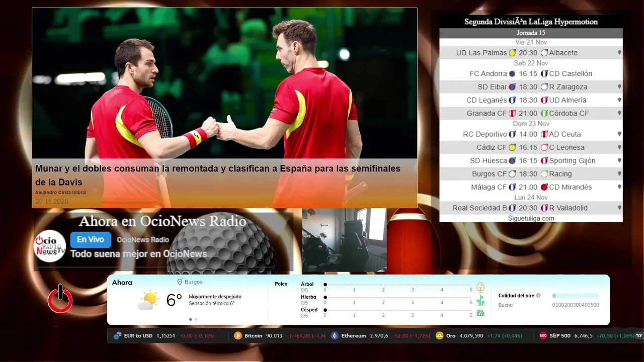
Task: Click the Árbol pollen level slider
Action: click(x=398, y=285)
